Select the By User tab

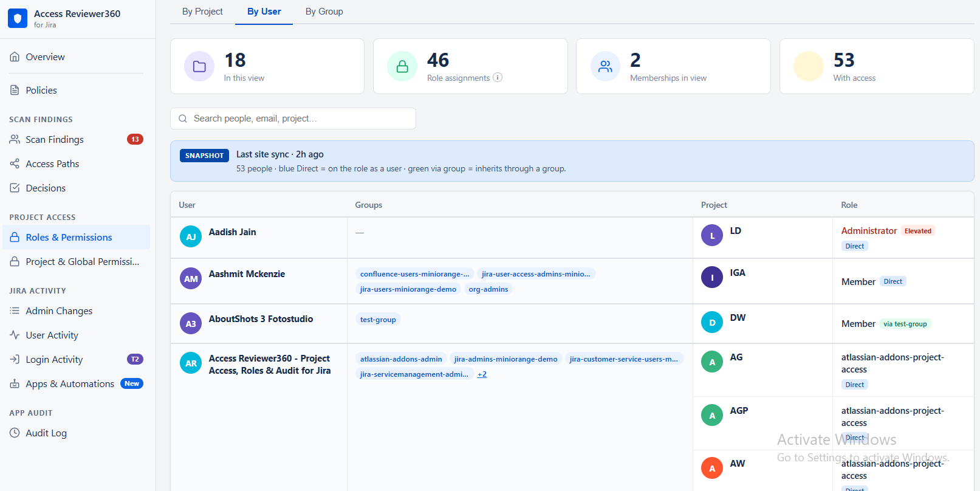tap(264, 12)
